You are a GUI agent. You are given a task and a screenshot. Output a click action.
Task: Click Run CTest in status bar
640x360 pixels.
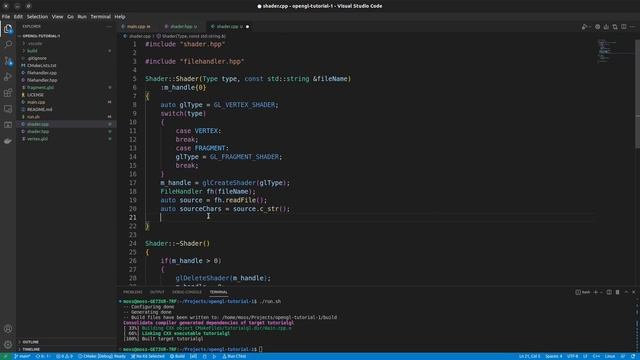(234, 356)
